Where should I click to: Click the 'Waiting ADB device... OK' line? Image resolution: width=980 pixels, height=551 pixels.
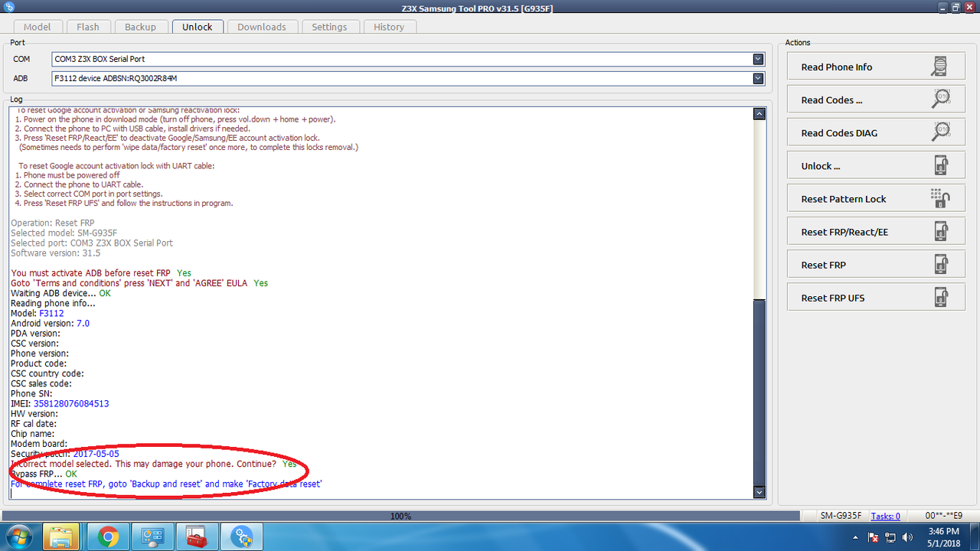pyautogui.click(x=60, y=293)
